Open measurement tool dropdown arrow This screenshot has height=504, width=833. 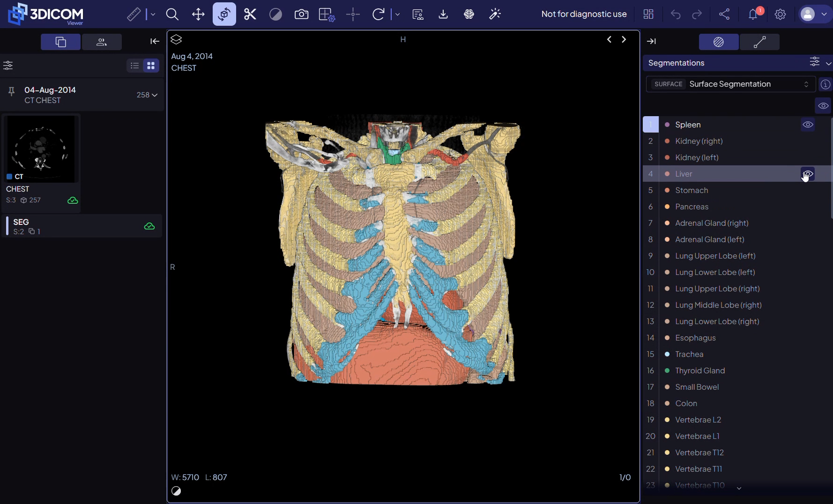pyautogui.click(x=153, y=15)
